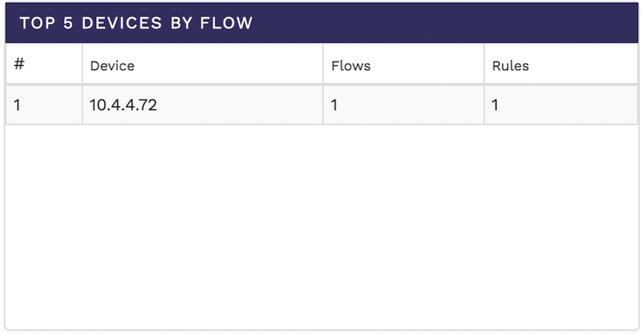Image resolution: width=644 pixels, height=335 pixels.
Task: Click divider between Flows and Rules headers
Action: (x=484, y=65)
